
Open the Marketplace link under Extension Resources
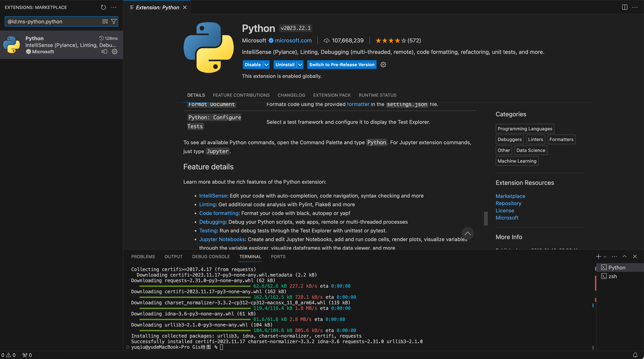pos(510,196)
